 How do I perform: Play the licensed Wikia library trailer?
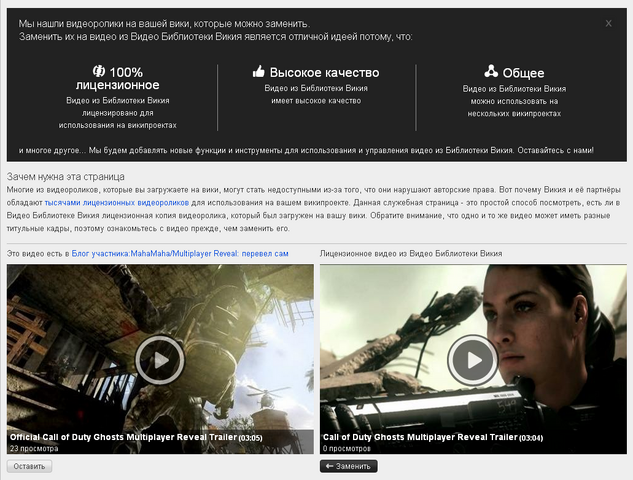473,360
